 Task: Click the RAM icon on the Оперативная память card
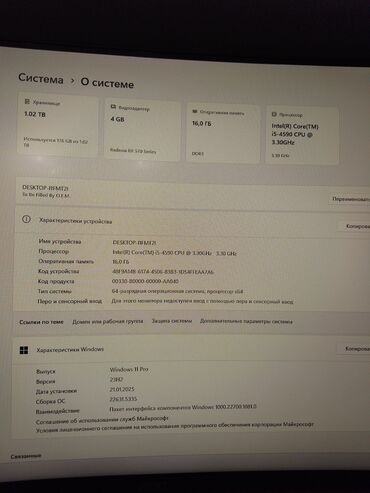(x=195, y=111)
